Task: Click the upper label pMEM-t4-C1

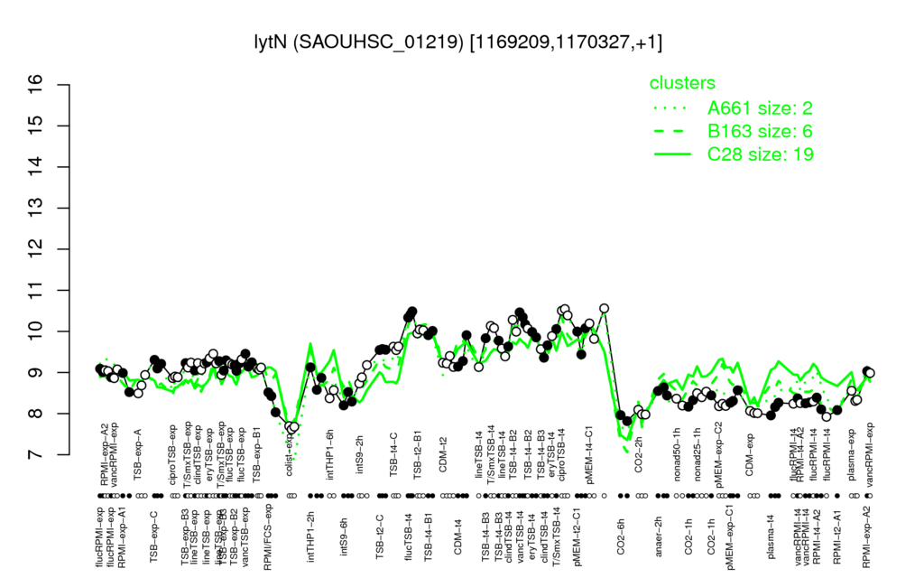Action: [590, 456]
